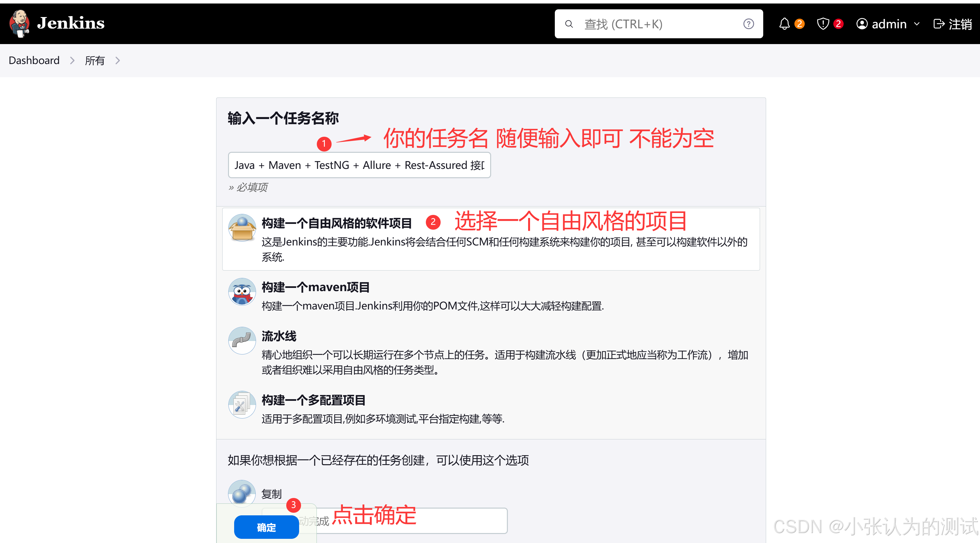Click the freestyle description starting 这是Jenkins的主要功能
The width and height of the screenshot is (980, 543).
click(504, 249)
